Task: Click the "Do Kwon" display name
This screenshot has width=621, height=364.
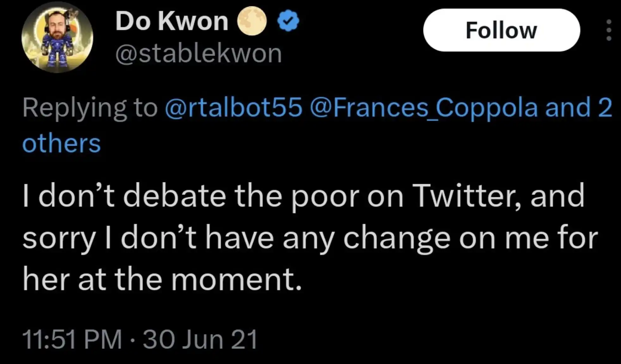Action: 172,21
